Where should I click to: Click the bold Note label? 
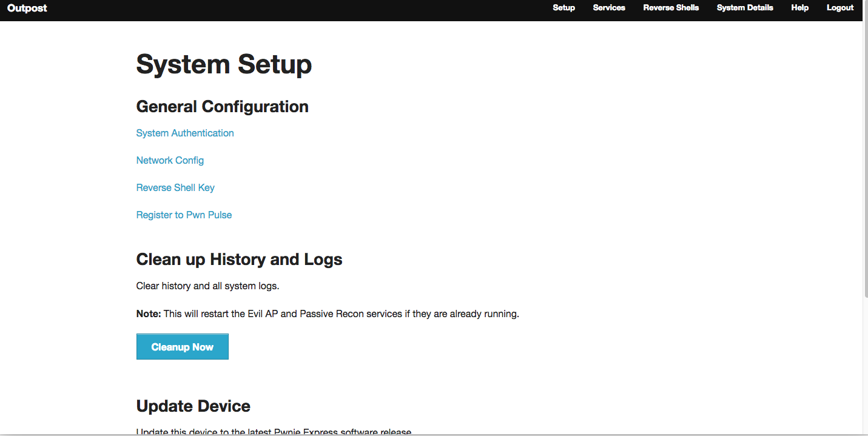(149, 314)
